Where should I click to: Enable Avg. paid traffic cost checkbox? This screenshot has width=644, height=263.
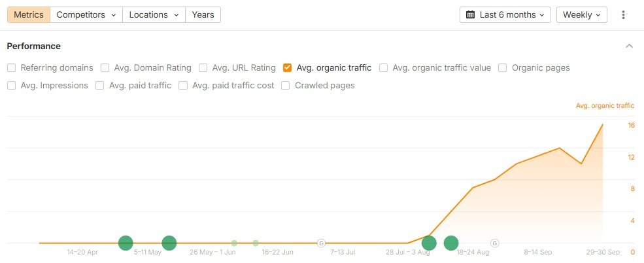[183, 85]
